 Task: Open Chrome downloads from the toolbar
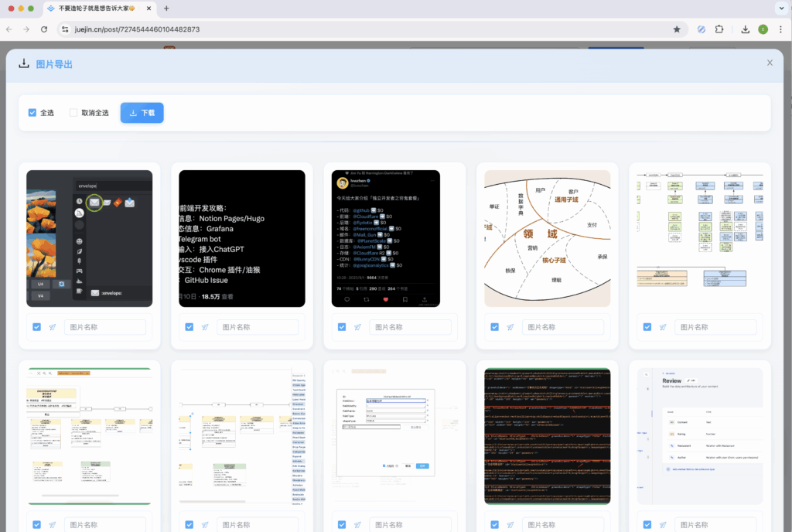[x=745, y=29]
